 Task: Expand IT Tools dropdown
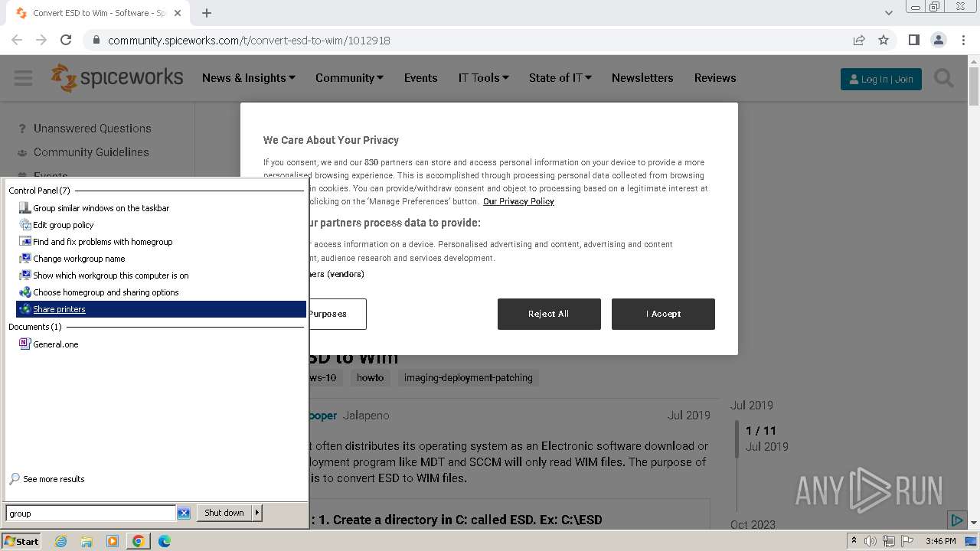484,78
